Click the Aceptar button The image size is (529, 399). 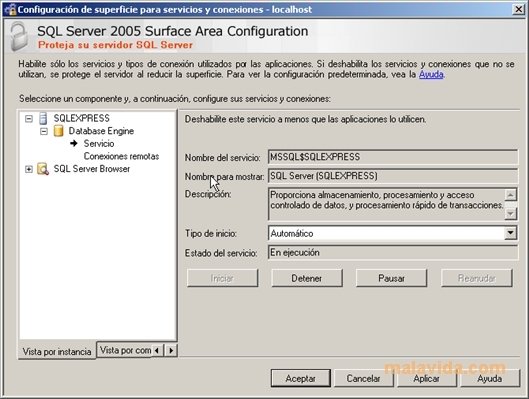point(300,378)
